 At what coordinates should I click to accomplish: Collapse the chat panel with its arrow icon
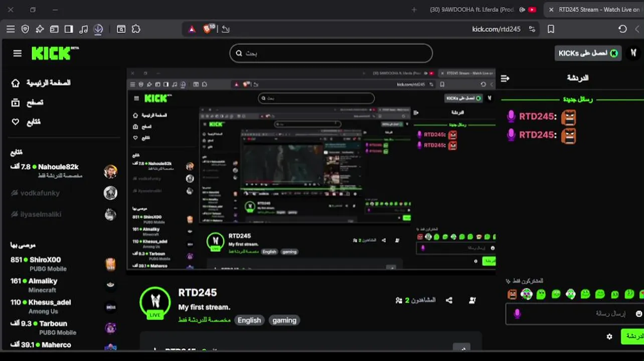click(505, 78)
